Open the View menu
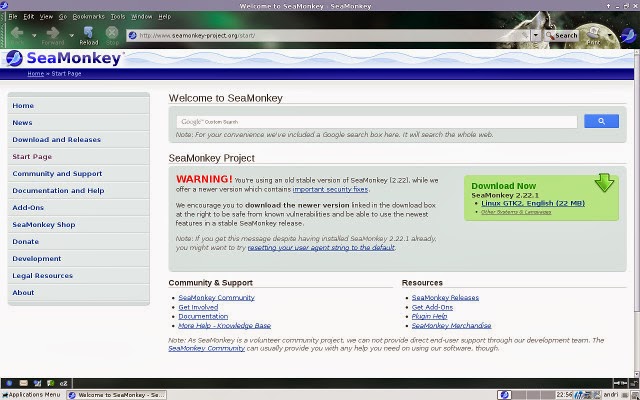The image size is (640, 400). point(46,17)
